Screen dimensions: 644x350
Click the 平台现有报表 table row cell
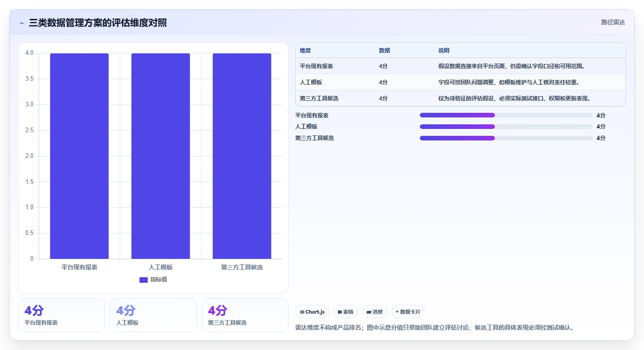pyautogui.click(x=316, y=66)
